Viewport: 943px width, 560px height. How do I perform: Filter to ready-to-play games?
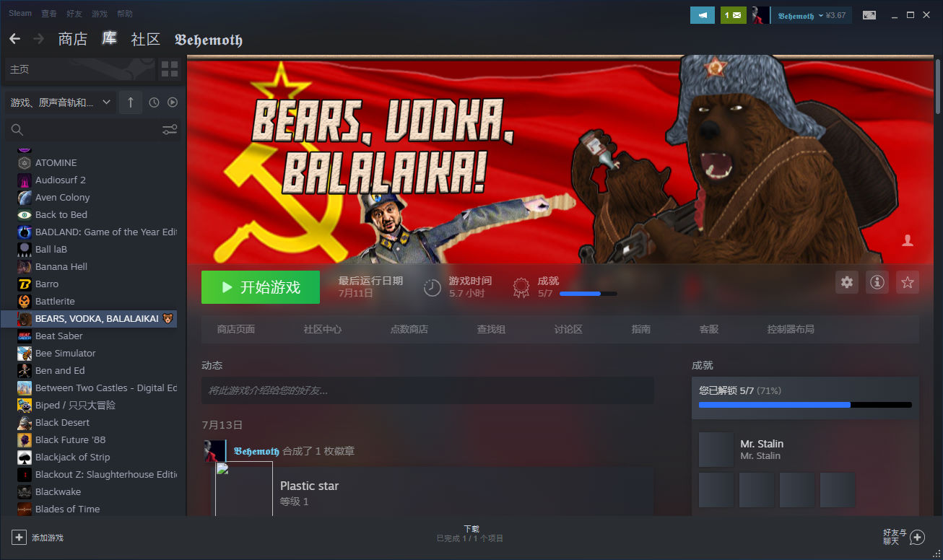[x=173, y=102]
